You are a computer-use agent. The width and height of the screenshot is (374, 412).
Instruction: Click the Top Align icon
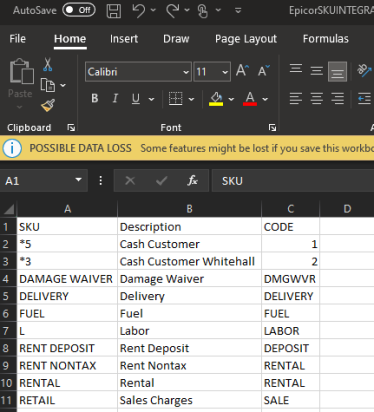[296, 69]
